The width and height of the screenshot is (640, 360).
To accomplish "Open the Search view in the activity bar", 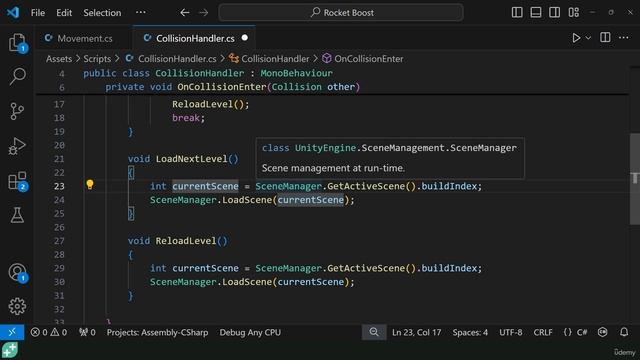I will tap(17, 76).
